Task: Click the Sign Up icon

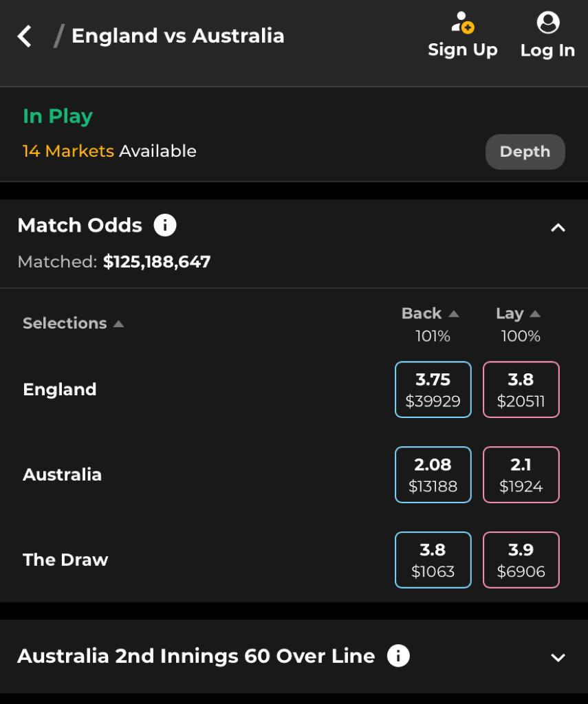Action: pos(462,23)
